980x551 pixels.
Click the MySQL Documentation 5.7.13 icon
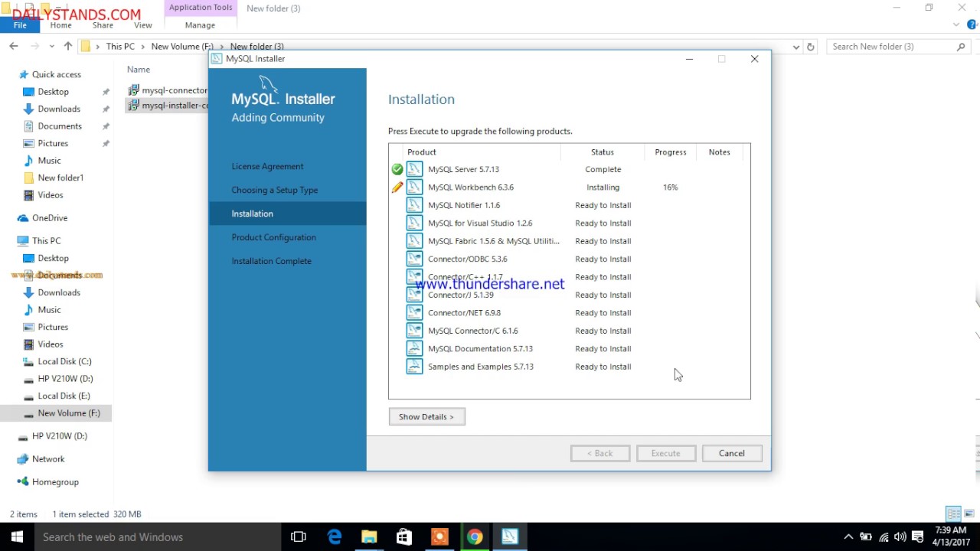point(414,348)
